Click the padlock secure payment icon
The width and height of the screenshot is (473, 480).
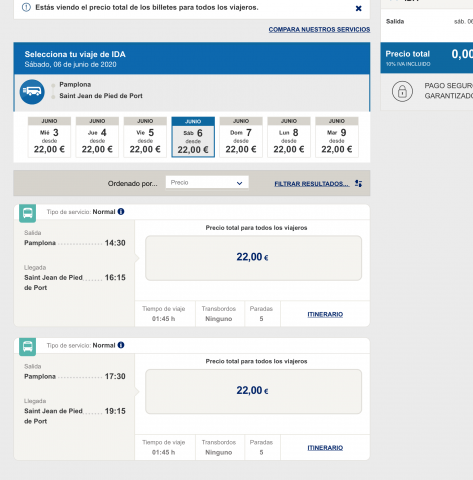pyautogui.click(x=402, y=91)
